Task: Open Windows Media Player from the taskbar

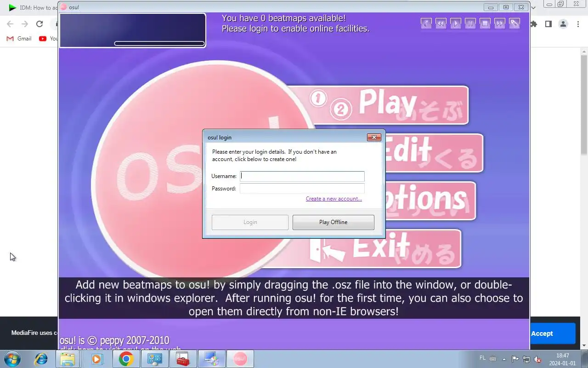Action: pyautogui.click(x=97, y=359)
